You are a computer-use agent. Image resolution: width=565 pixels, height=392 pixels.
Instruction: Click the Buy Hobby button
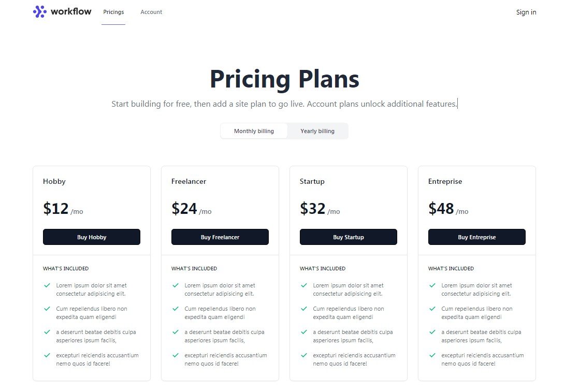tap(91, 237)
